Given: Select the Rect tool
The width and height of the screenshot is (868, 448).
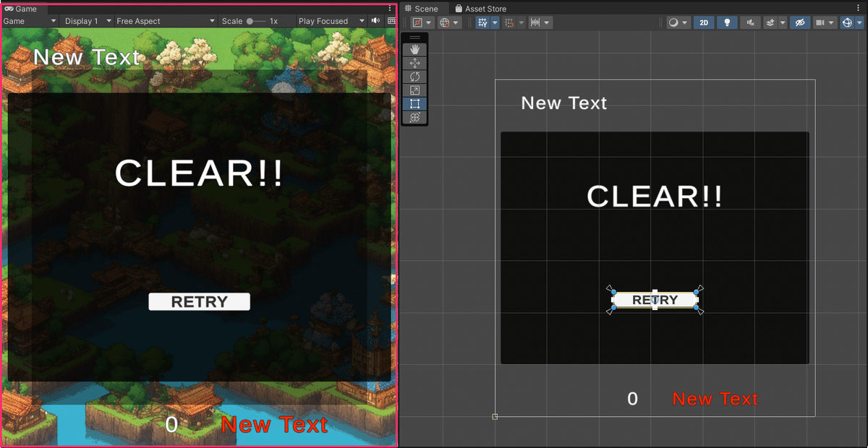Looking at the screenshot, I should tap(414, 104).
